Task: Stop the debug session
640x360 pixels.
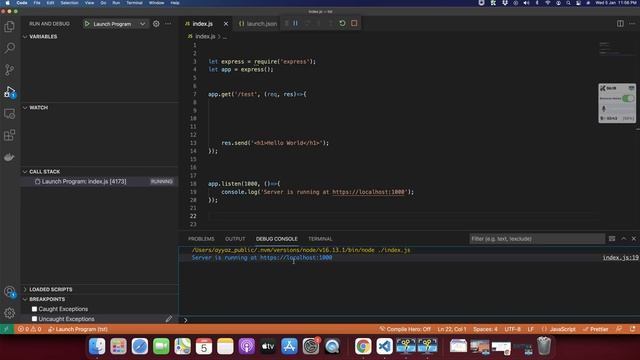Action: [x=354, y=23]
